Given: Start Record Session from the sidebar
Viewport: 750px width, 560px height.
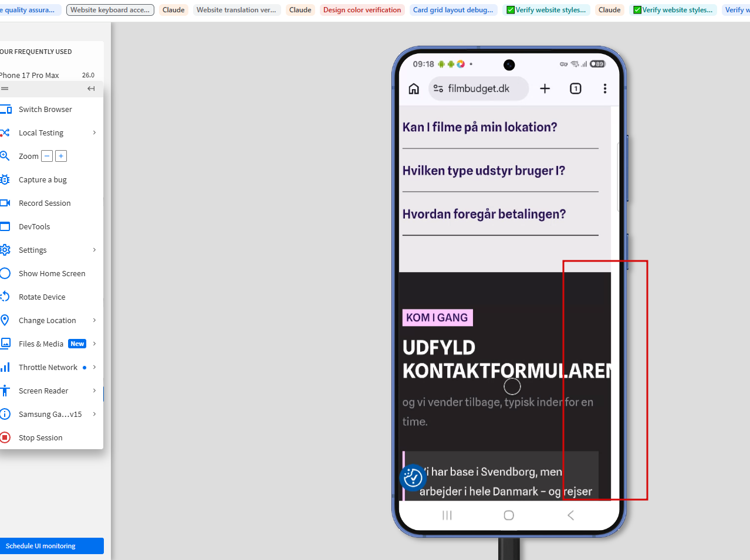Looking at the screenshot, I should tap(45, 203).
